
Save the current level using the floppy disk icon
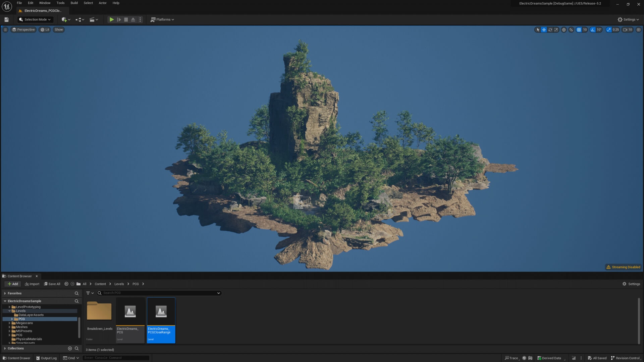point(6,19)
